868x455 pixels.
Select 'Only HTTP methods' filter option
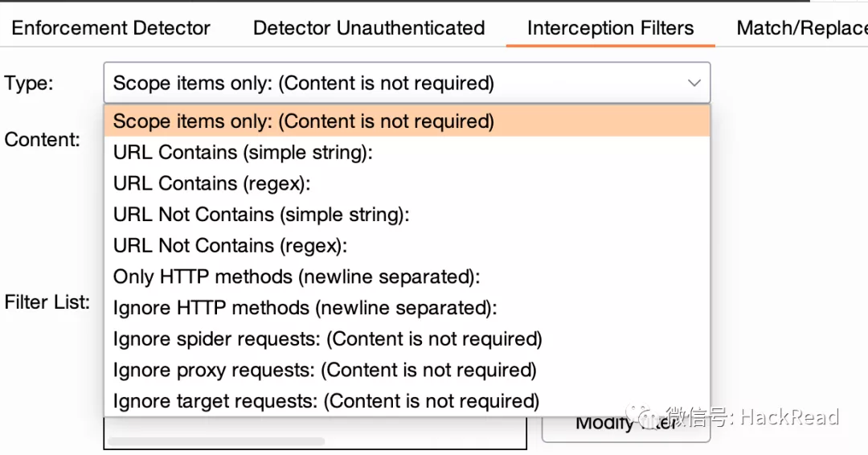tap(296, 277)
